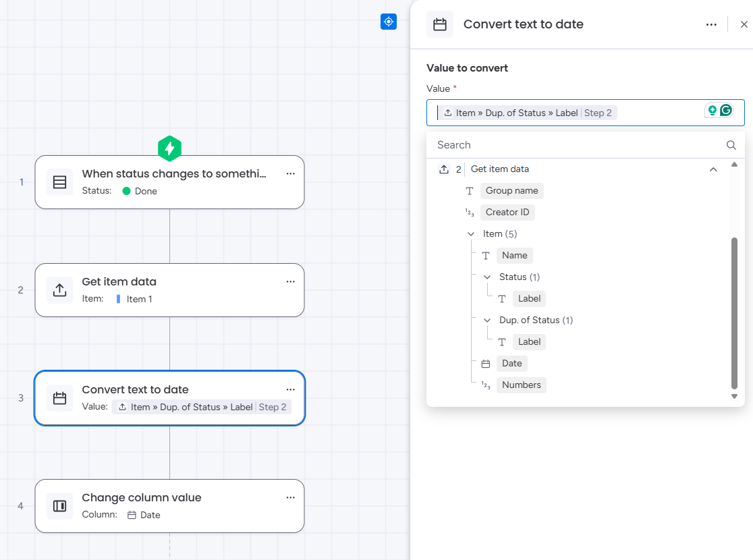The width and height of the screenshot is (753, 560).
Task: Select the Group name field chip
Action: [512, 191]
